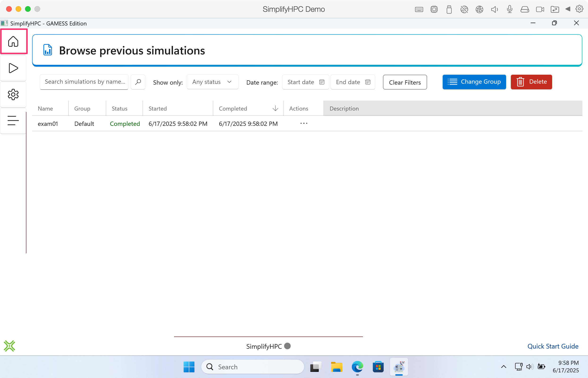The width and height of the screenshot is (588, 378).
Task: Sort by the Status column header
Action: click(x=119, y=108)
